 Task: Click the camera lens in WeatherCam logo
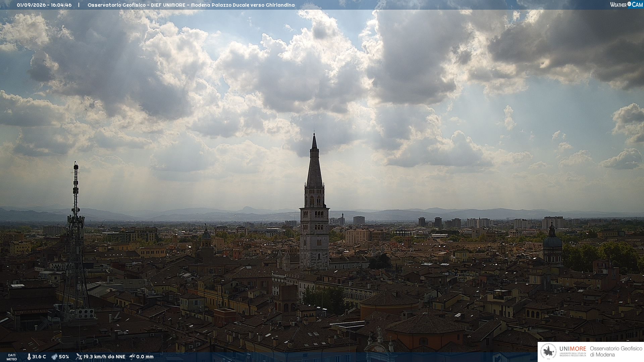pos(629,4)
